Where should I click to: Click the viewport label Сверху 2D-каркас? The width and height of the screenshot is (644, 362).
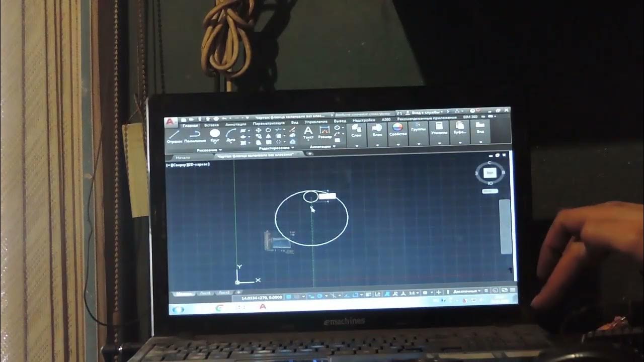(x=188, y=165)
